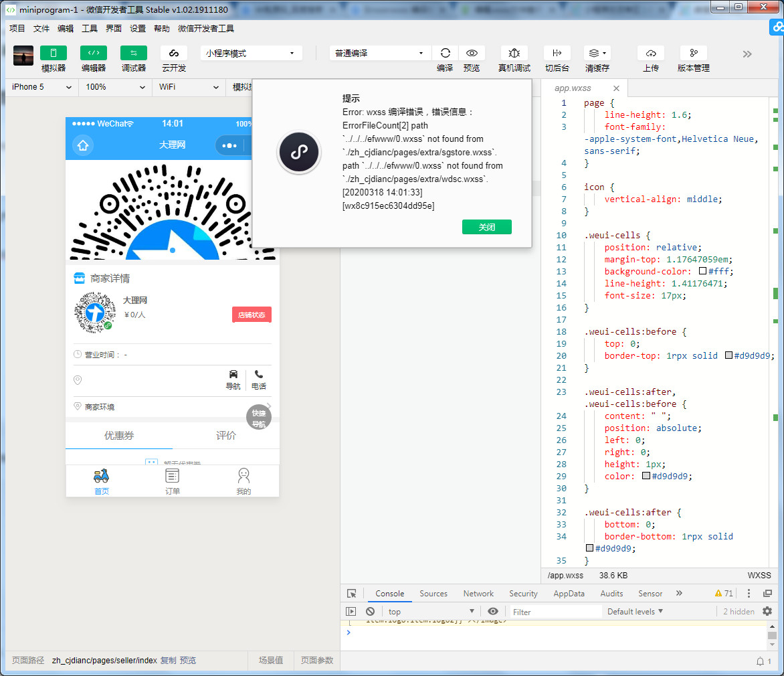This screenshot has height=676, width=784.
Task: Click the console settings gear icon
Action: click(767, 612)
